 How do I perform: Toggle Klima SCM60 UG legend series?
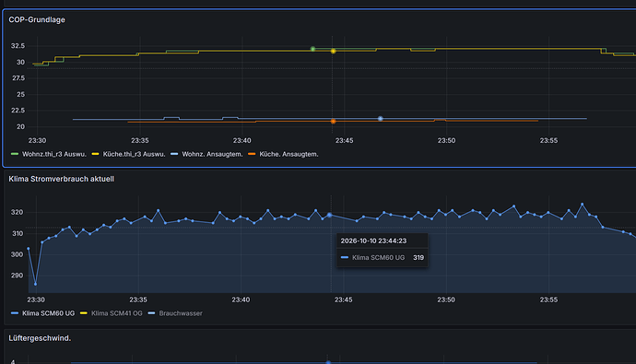(x=48, y=313)
